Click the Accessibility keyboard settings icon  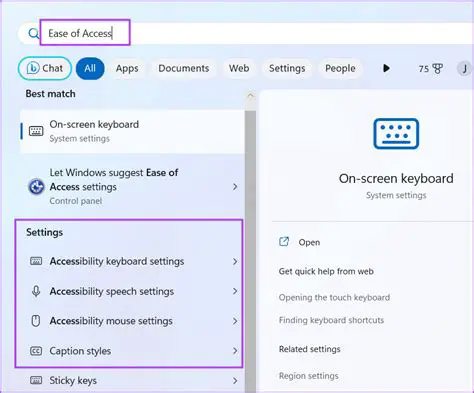[x=36, y=261]
